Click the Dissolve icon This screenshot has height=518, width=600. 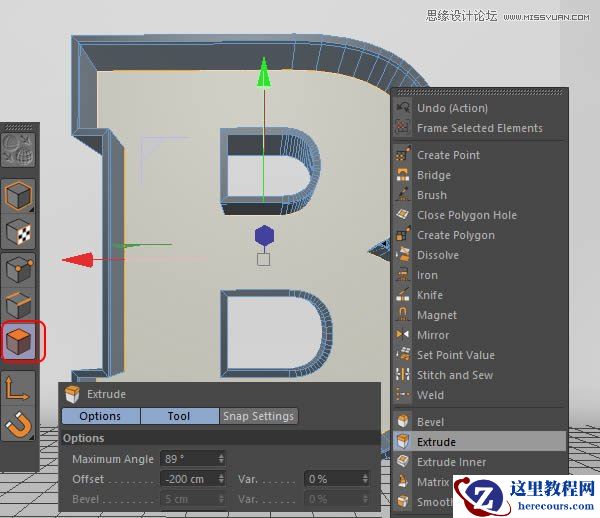(x=403, y=255)
